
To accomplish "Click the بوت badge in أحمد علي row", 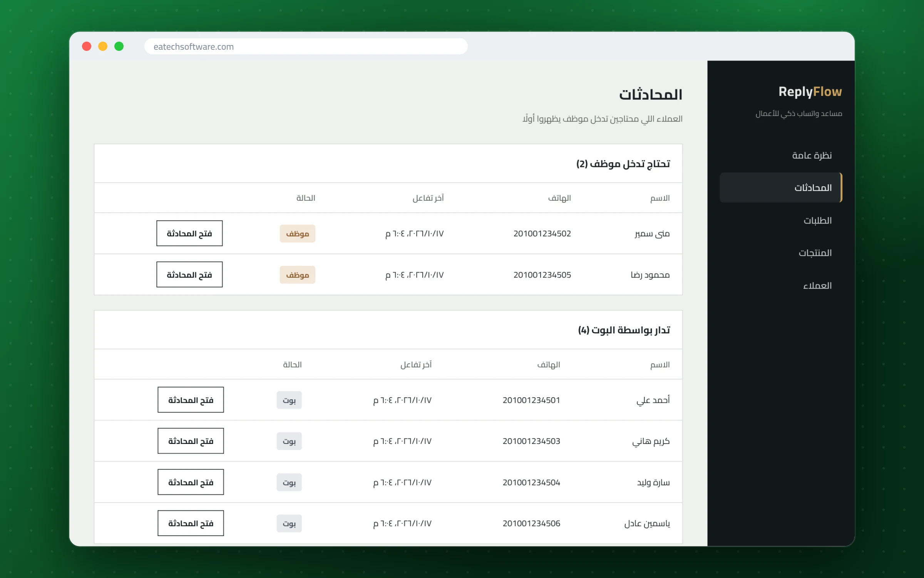I will [x=289, y=400].
